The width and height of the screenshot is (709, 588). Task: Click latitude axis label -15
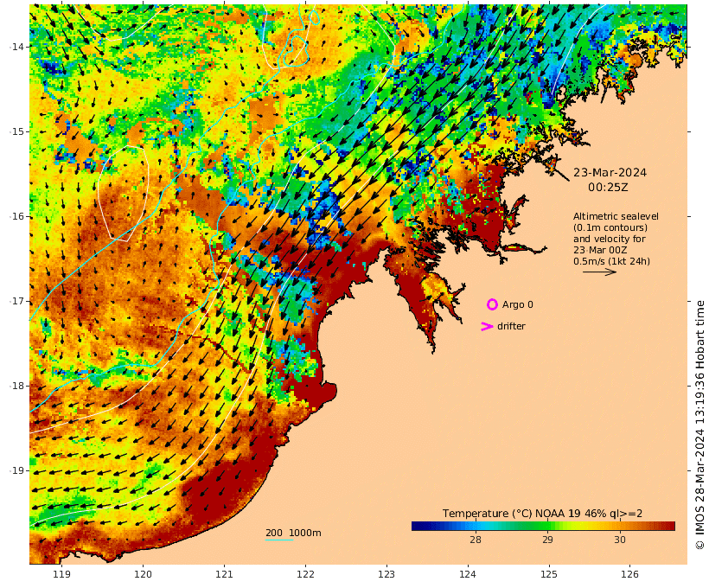pos(16,131)
